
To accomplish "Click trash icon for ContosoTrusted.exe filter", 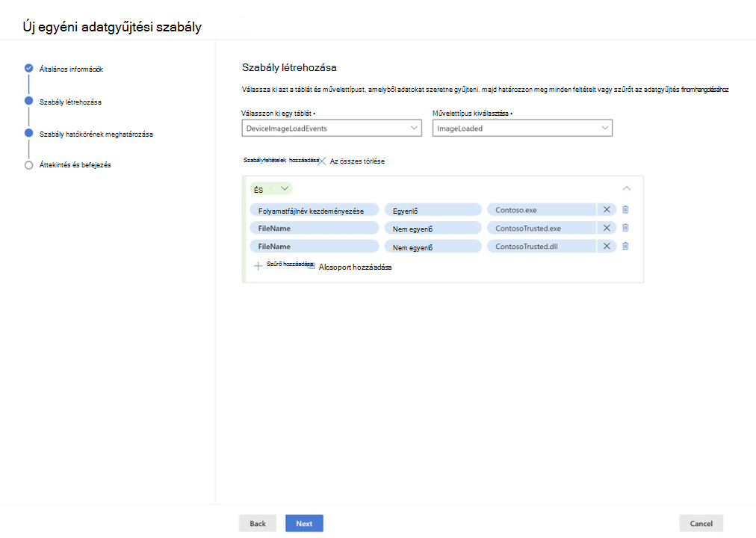I will (625, 228).
